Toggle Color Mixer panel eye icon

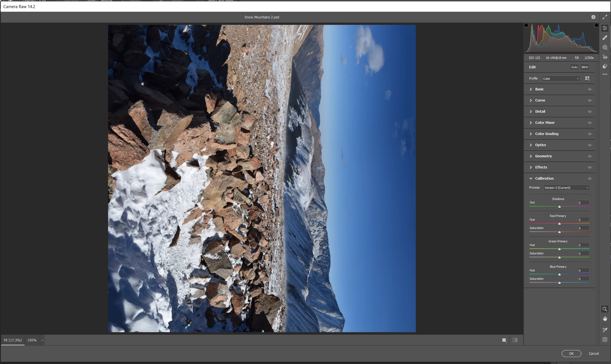pos(589,123)
